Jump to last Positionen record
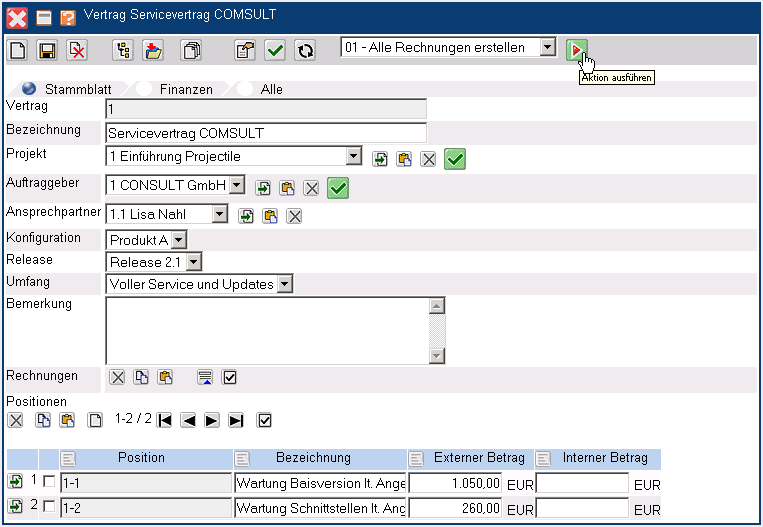 (x=236, y=420)
